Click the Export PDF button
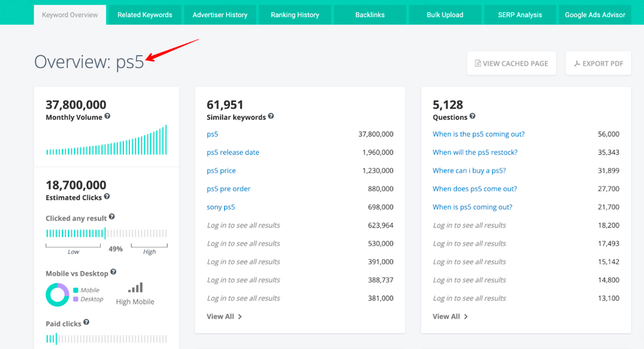The height and width of the screenshot is (349, 644). 598,63
